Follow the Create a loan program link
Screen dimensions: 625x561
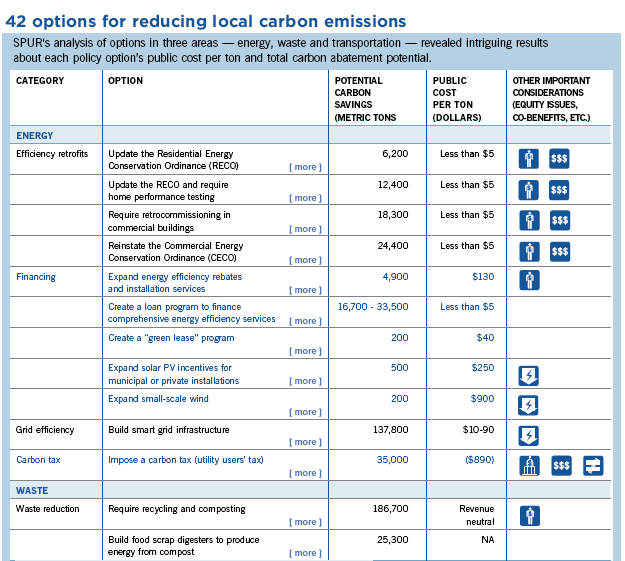tap(192, 313)
